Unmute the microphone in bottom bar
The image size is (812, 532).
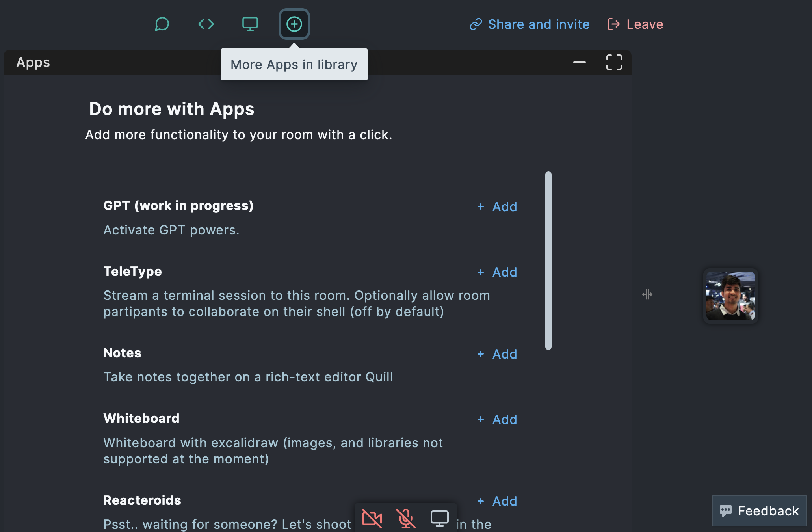coord(406,518)
